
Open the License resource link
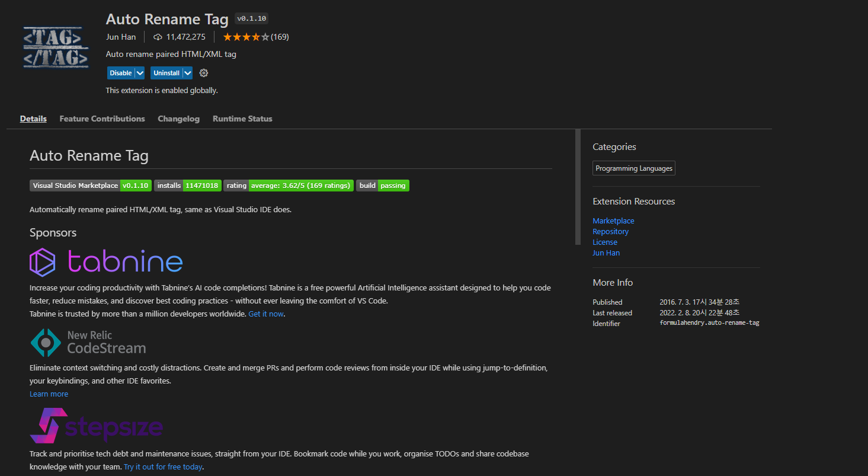coord(605,242)
